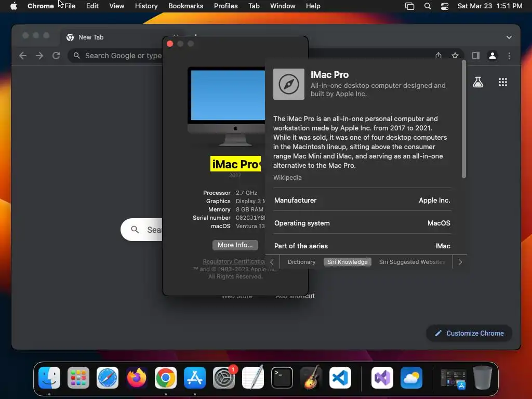Launch Firefox from the Dock

click(137, 378)
